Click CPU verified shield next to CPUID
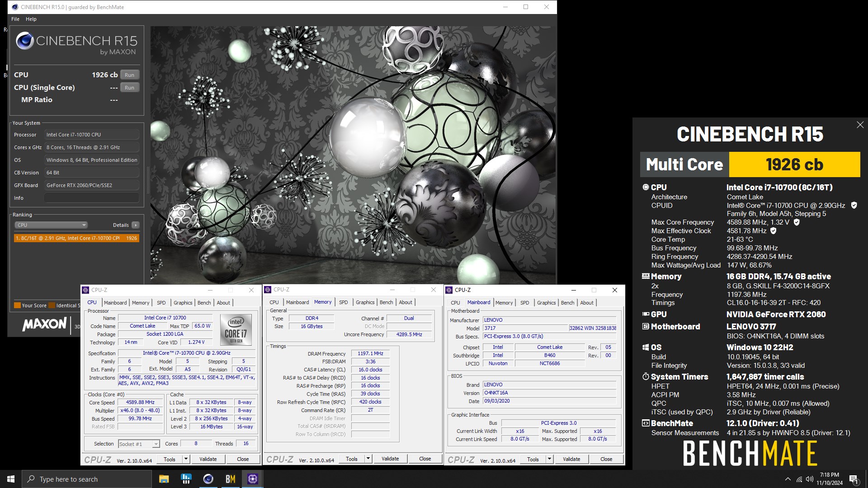The image size is (868, 488). (x=854, y=205)
